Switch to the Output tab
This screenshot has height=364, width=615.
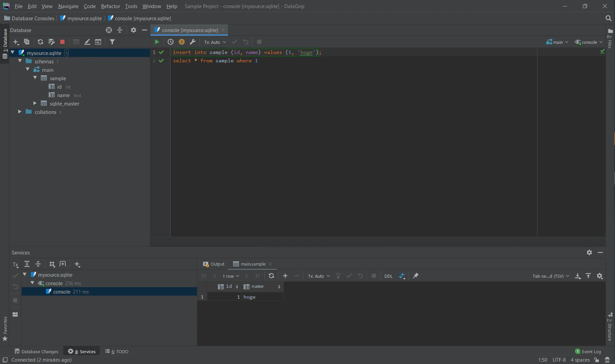pos(214,264)
